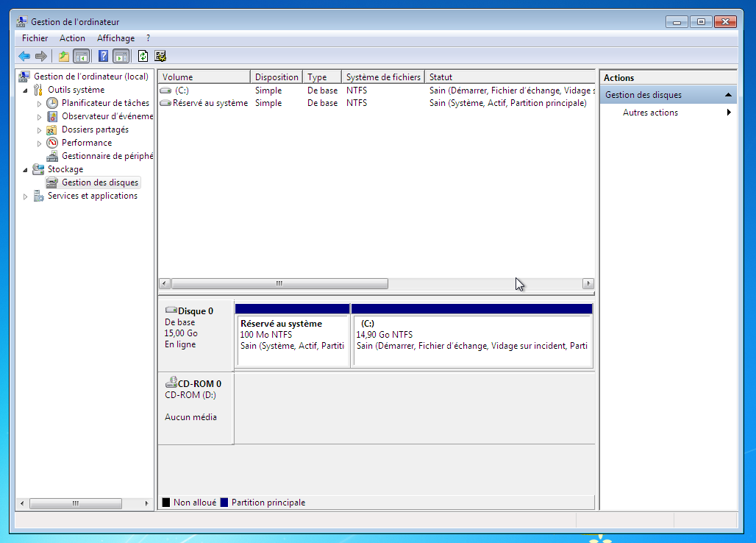
Task: Select Gestion des disques in the tree
Action: [x=100, y=182]
